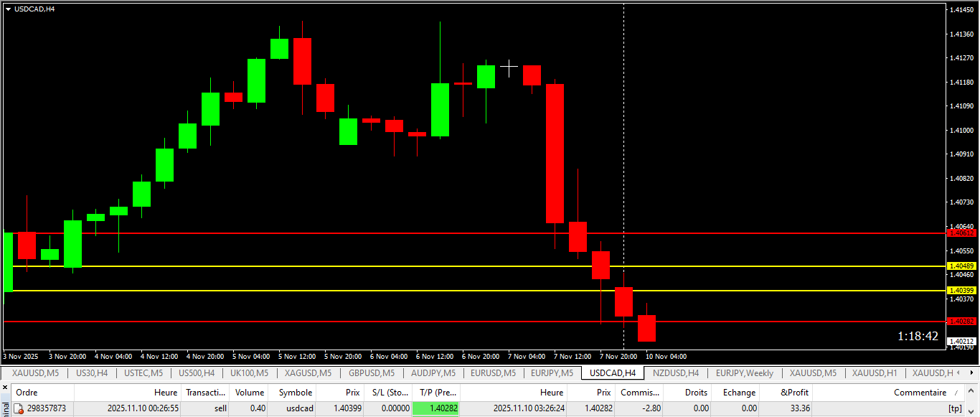Viewport: 980px width, 417px height.
Task: Sort by the &Profit column header
Action: pos(787,393)
